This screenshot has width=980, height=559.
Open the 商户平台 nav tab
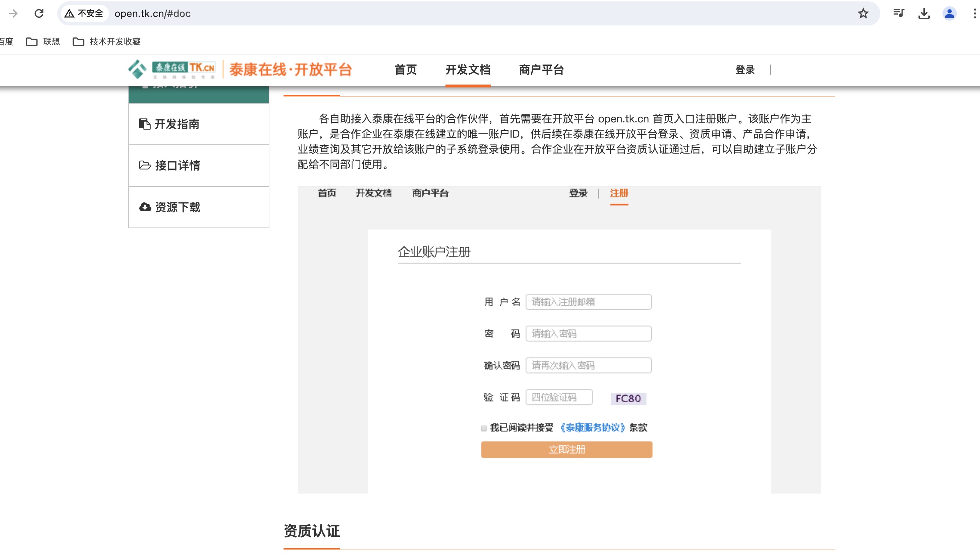point(541,70)
